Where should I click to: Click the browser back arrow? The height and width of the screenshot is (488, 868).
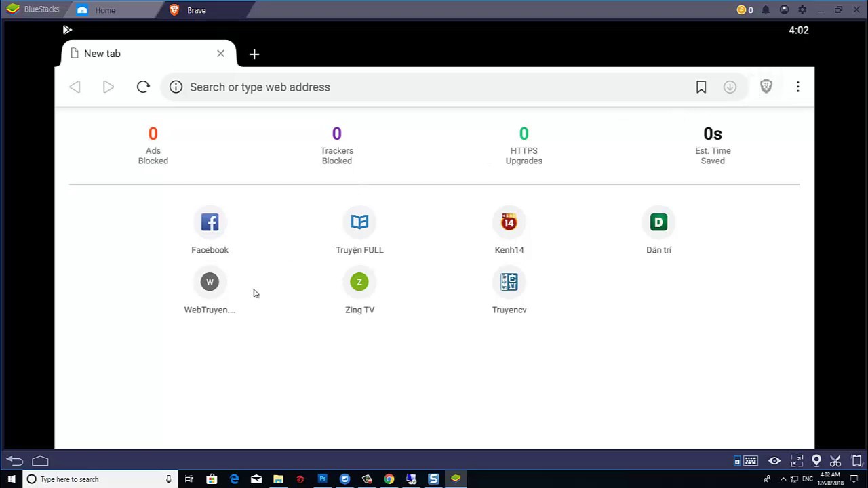[x=75, y=87]
